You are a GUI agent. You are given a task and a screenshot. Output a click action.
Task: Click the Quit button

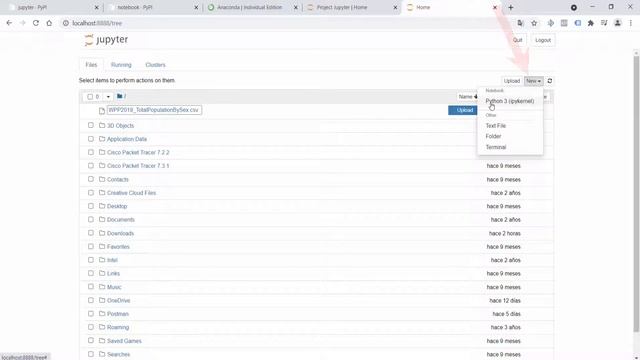(x=518, y=40)
